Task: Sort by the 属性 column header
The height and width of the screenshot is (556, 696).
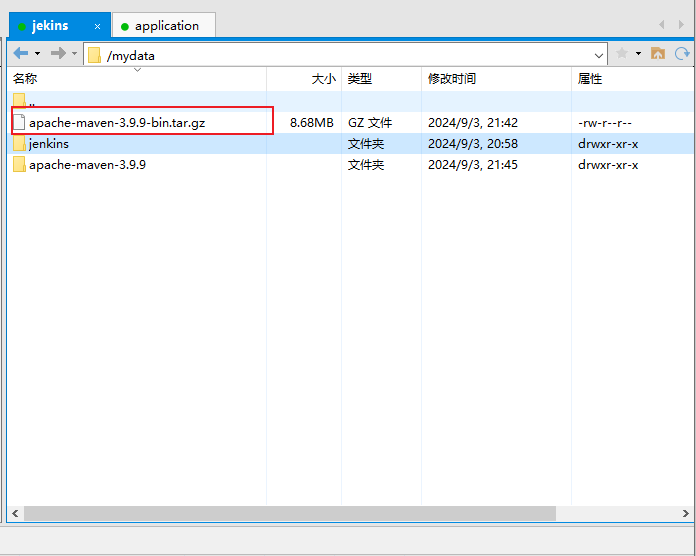Action: (x=633, y=79)
